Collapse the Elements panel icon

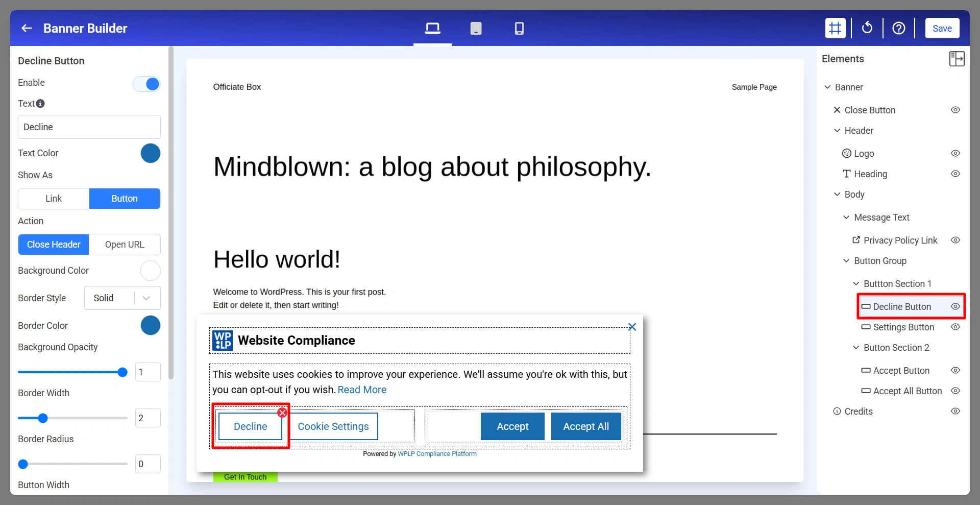pyautogui.click(x=957, y=59)
